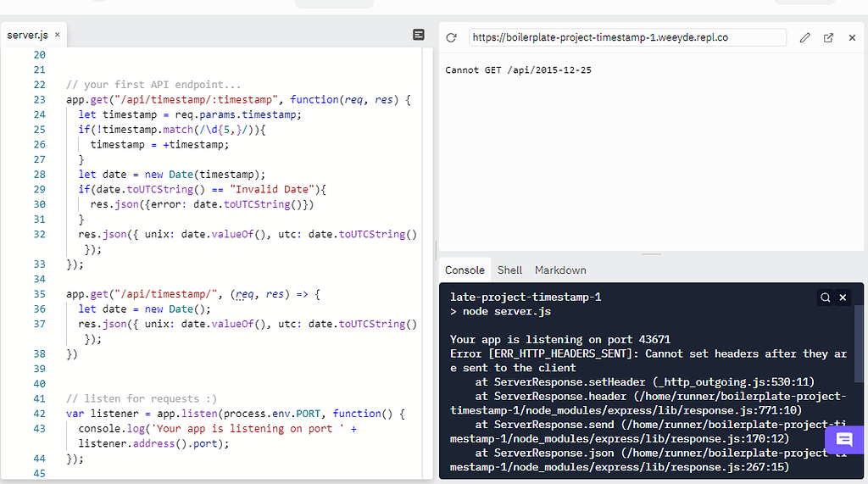Image resolution: width=868 pixels, height=484 pixels.
Task: Open the chat help bubble
Action: point(844,440)
